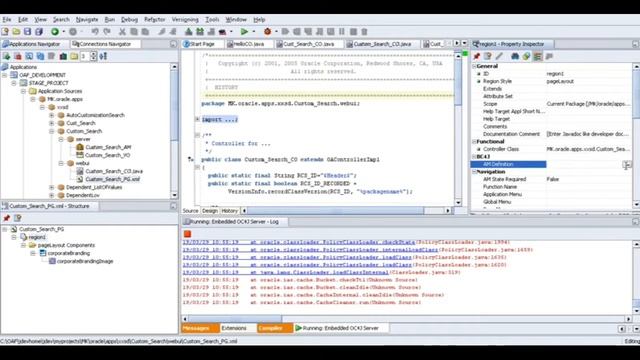Viewport: 640px width, 360px height.
Task: Click the Rebuild toolbar icon
Action: [200, 31]
